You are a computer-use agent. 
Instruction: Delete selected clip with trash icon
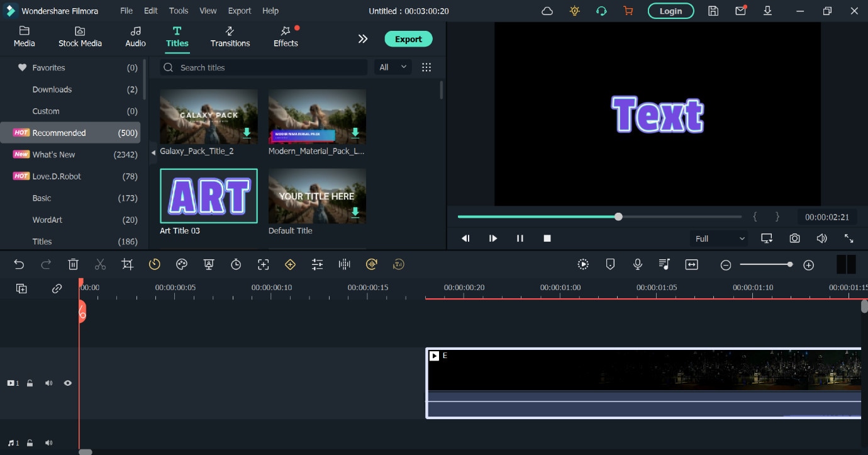73,265
